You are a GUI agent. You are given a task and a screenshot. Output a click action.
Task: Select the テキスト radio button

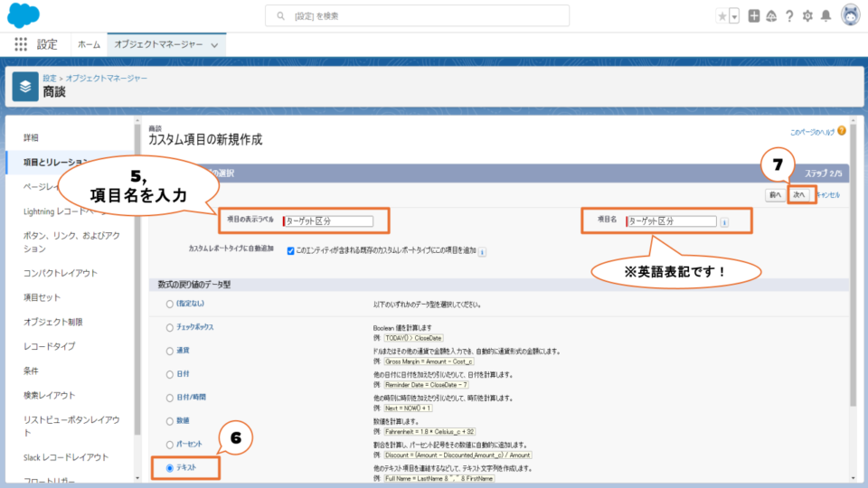(x=170, y=469)
